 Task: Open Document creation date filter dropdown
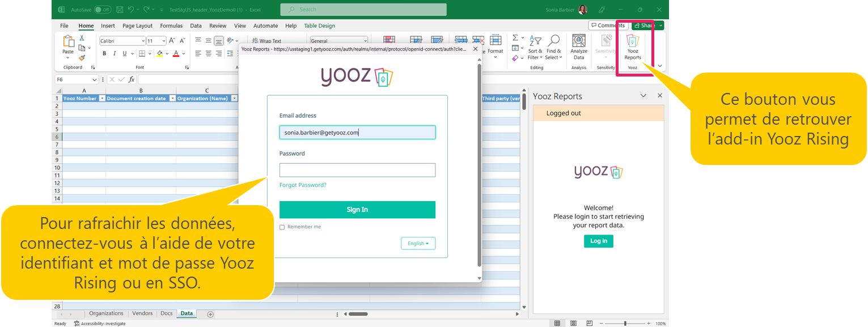coord(172,99)
